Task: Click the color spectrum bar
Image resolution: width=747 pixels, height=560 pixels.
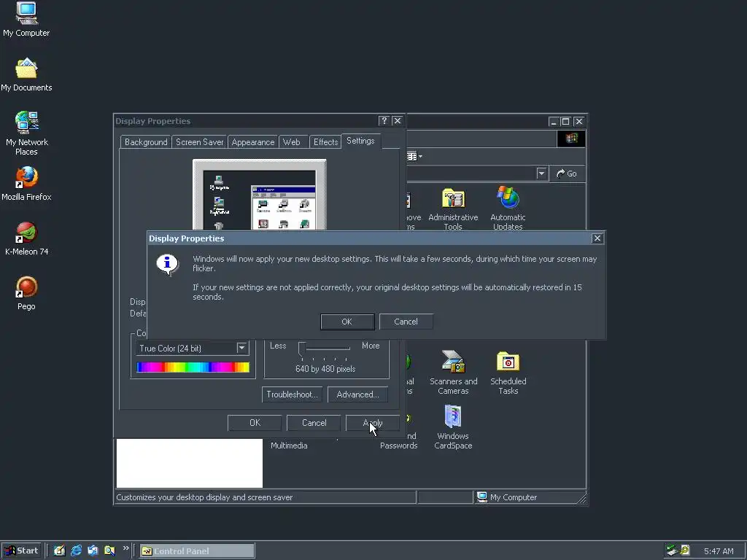Action: [193, 367]
